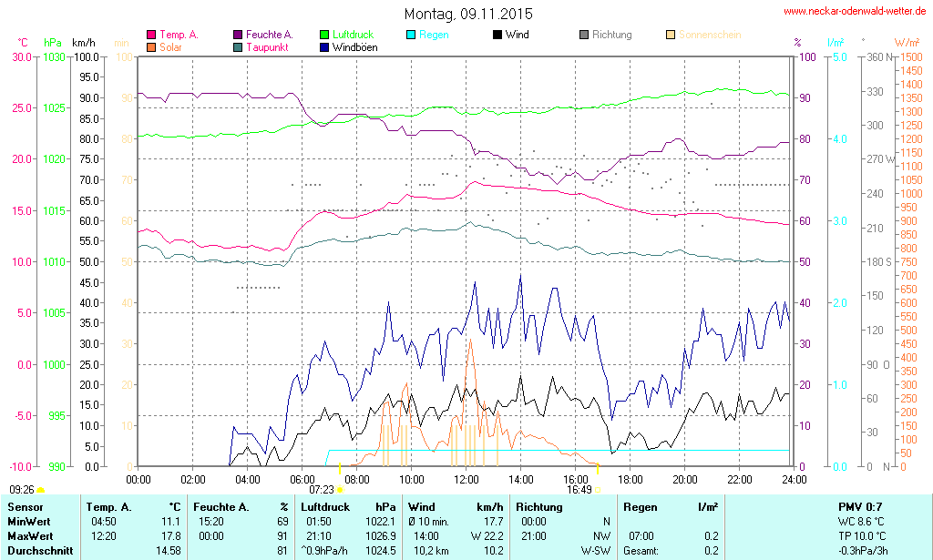Click the yellow sun icon beside 09:26
This screenshot has width=933, height=560.
pos(40,491)
